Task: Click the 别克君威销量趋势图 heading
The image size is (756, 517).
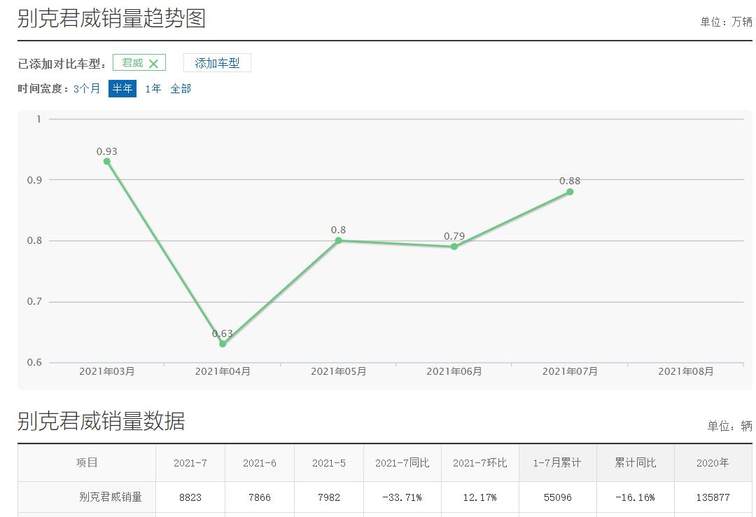Action: point(111,18)
